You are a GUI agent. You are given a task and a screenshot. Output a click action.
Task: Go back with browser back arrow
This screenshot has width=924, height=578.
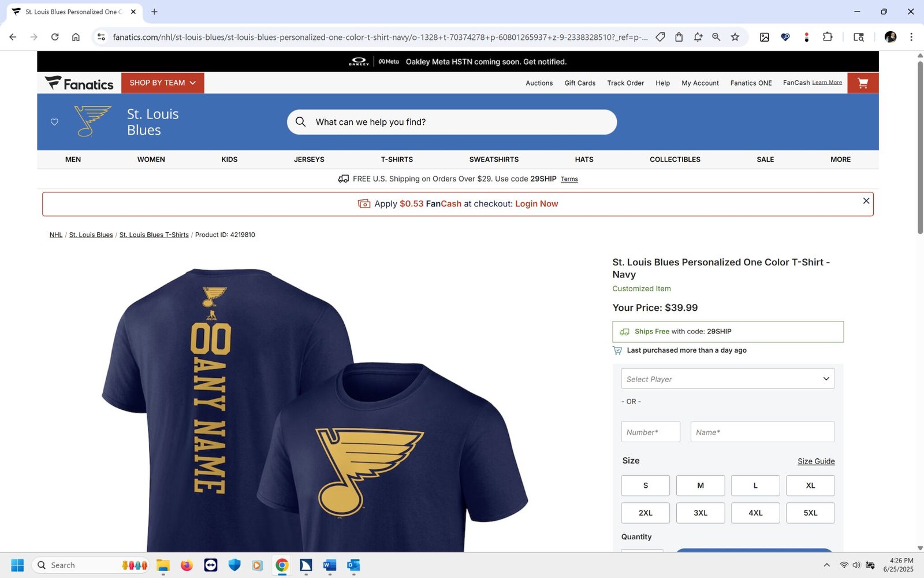click(x=13, y=37)
